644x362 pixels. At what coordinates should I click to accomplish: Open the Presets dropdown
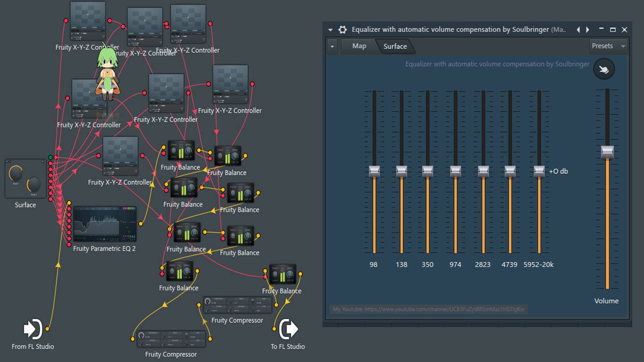click(609, 46)
